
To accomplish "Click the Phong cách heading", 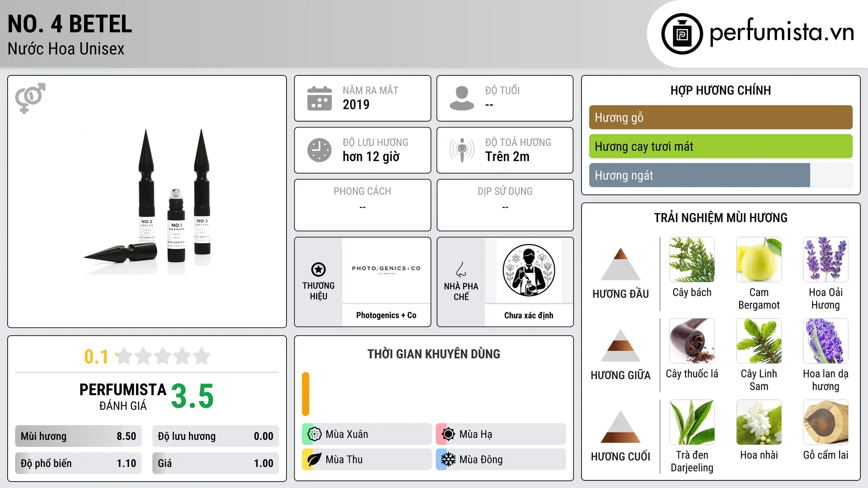I will [x=362, y=191].
